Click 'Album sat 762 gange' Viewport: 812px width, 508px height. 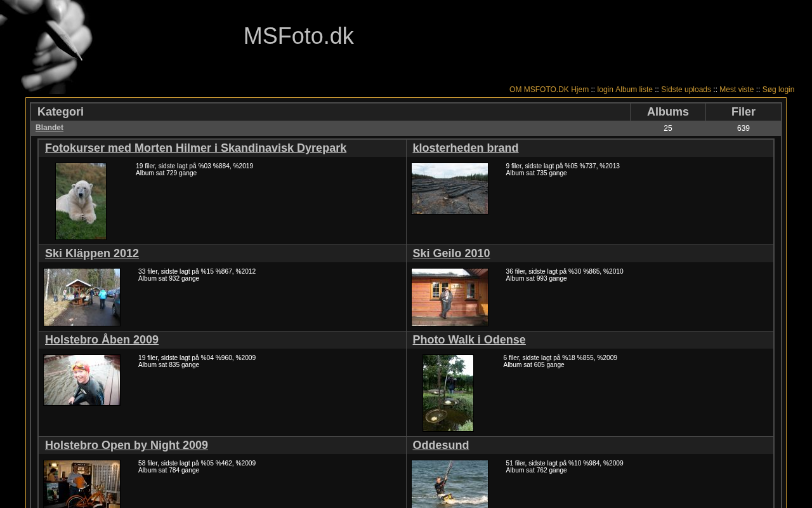[x=536, y=471]
